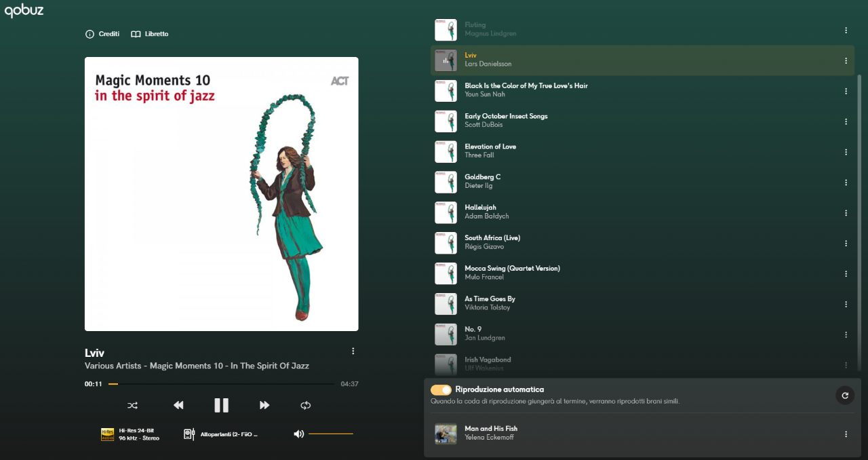The width and height of the screenshot is (868, 460).
Task: Open options for No. 9
Action: (846, 335)
